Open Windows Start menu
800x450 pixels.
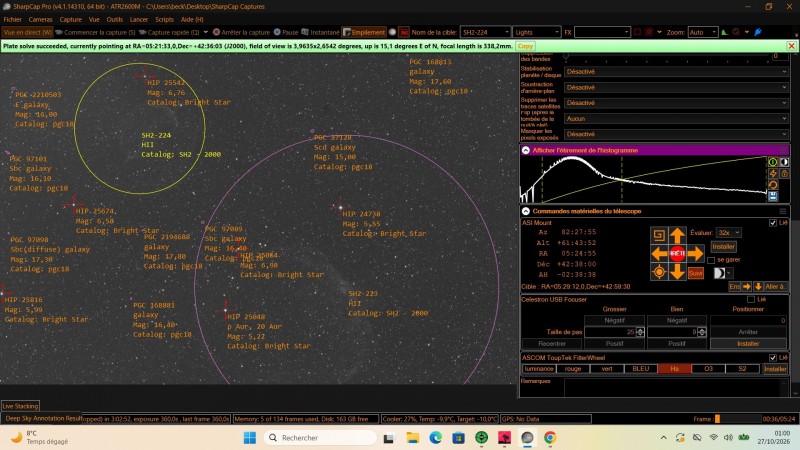249,438
